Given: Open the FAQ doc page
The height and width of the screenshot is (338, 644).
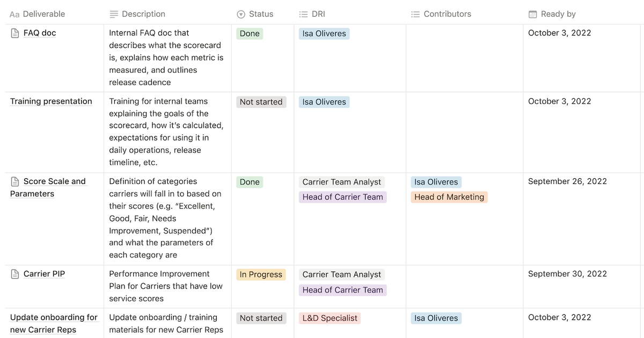Looking at the screenshot, I should click(39, 32).
